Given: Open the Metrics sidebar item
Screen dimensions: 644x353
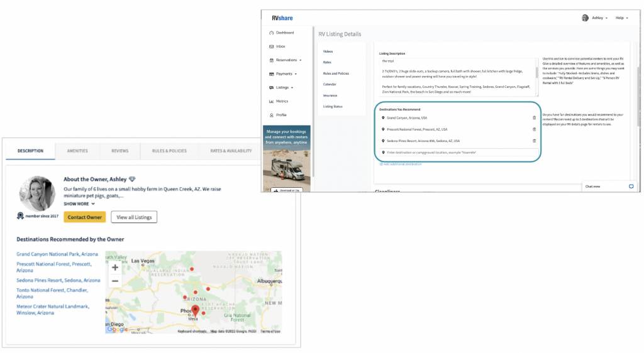Looking at the screenshot, I should coord(282,101).
